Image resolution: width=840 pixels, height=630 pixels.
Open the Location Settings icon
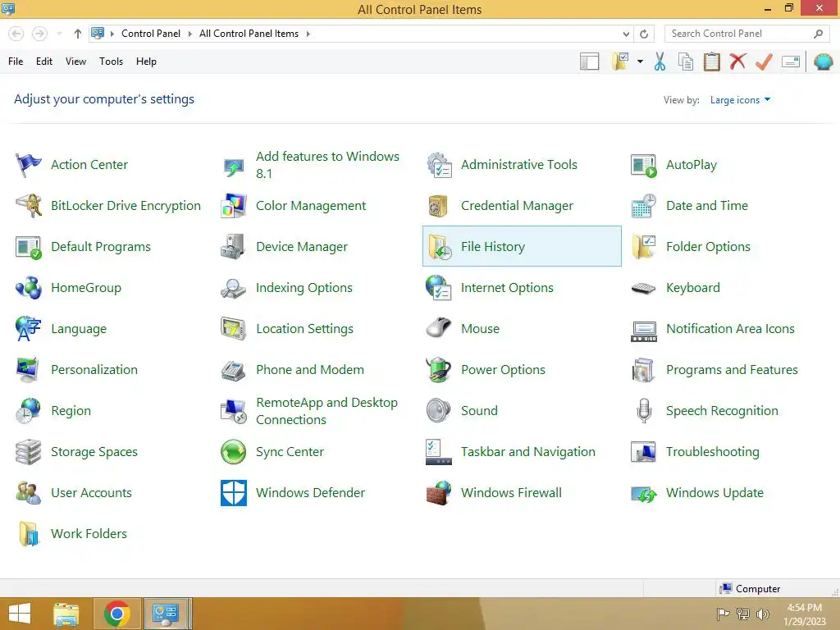pos(234,329)
